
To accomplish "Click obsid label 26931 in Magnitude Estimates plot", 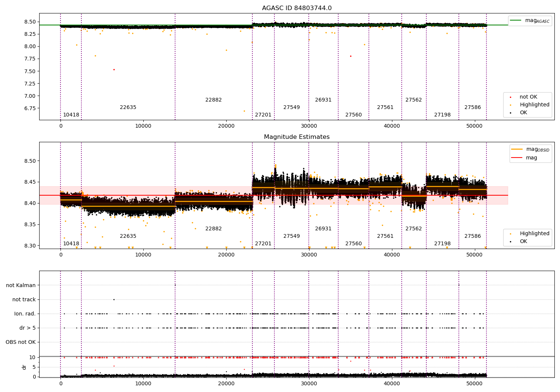I will [x=323, y=229].
